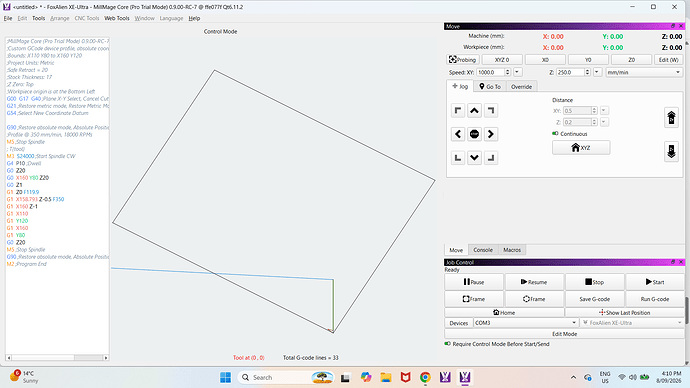This screenshot has width=690, height=388.
Task: Click Save G-code
Action: coord(595,299)
